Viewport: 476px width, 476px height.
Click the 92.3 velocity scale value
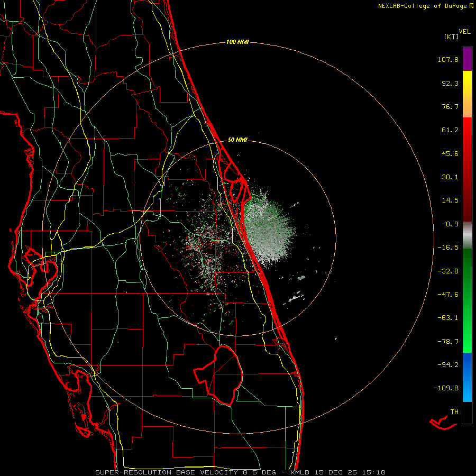click(x=450, y=83)
